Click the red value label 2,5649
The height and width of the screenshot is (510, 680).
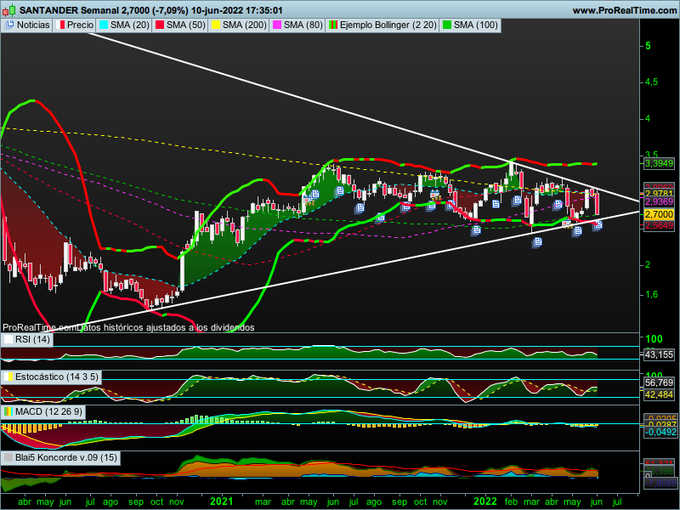[659, 226]
